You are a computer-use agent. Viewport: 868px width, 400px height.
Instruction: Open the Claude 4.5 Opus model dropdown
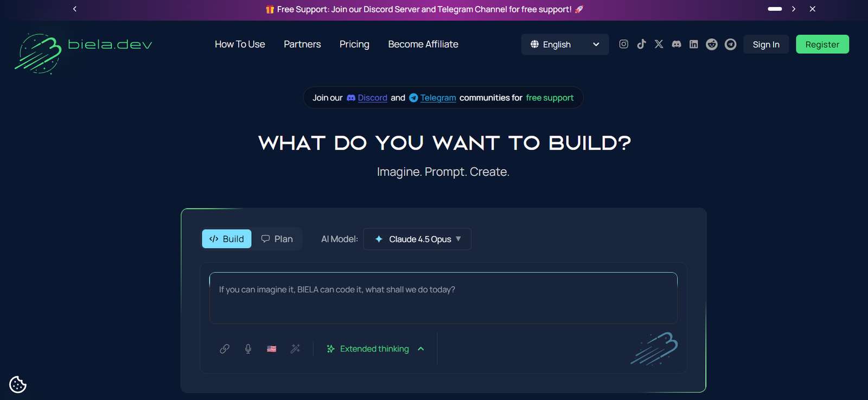(417, 239)
